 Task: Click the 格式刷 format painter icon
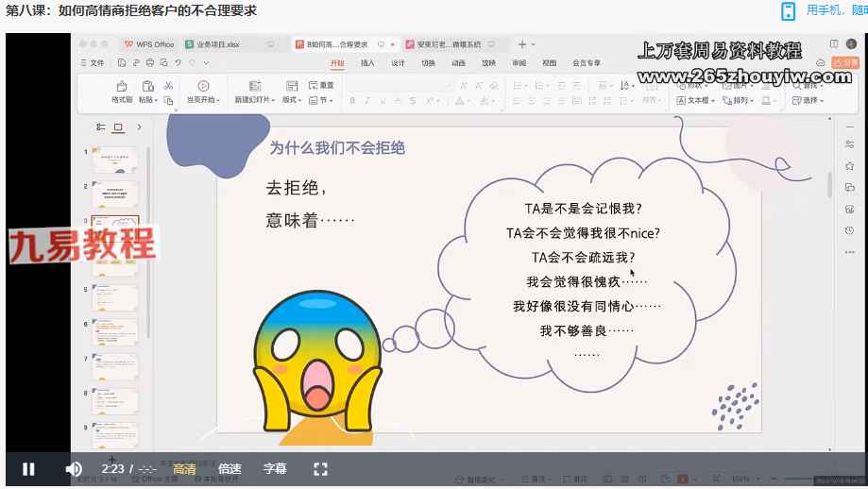[x=122, y=86]
